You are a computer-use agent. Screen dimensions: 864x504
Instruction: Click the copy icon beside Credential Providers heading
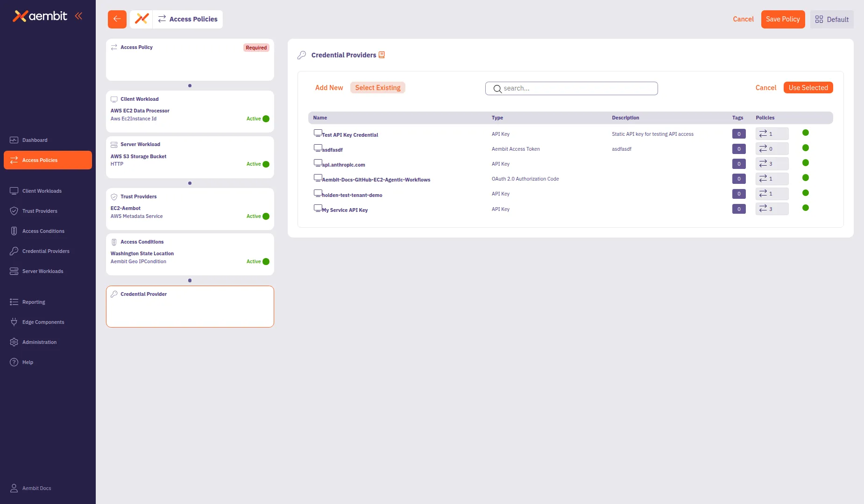tap(382, 55)
